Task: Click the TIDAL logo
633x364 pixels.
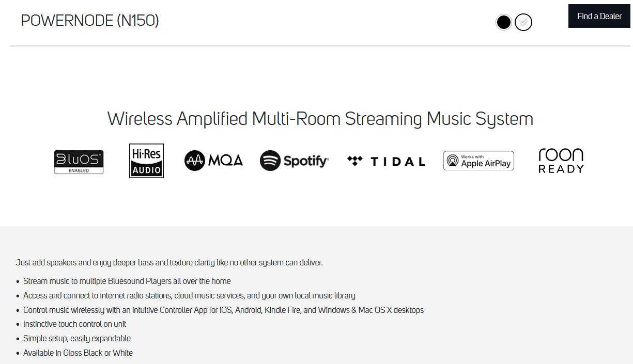Action: tap(386, 161)
